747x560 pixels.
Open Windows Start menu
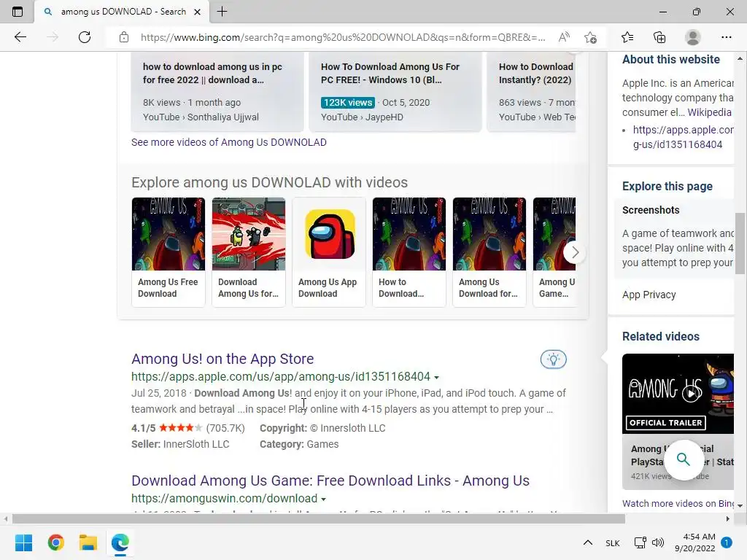pyautogui.click(x=23, y=542)
